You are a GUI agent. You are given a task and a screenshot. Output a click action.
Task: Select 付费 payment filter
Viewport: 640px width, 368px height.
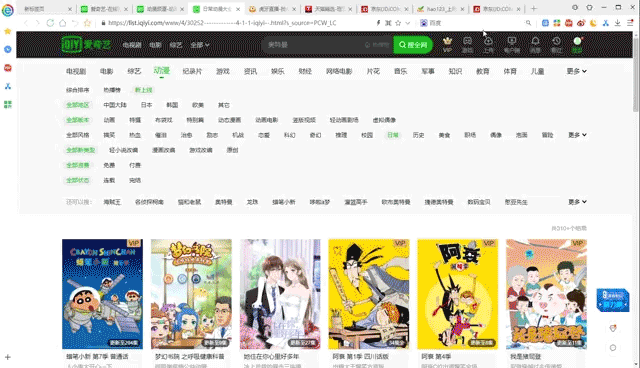(x=135, y=165)
